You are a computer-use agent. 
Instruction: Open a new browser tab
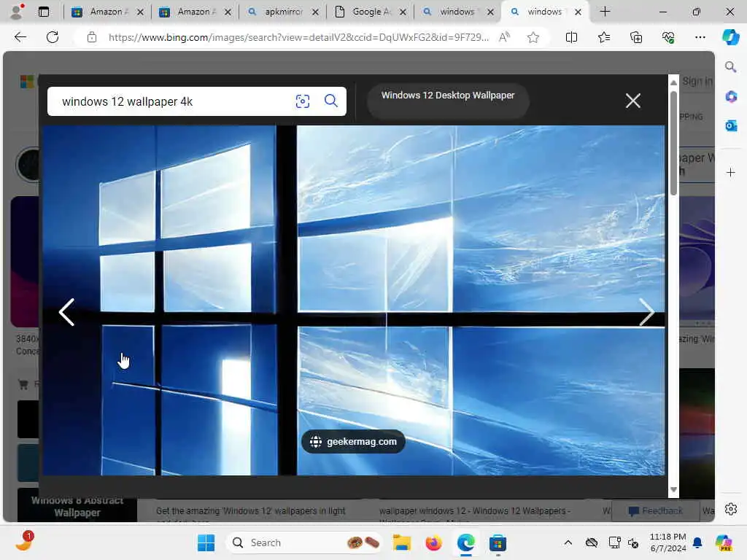click(605, 12)
